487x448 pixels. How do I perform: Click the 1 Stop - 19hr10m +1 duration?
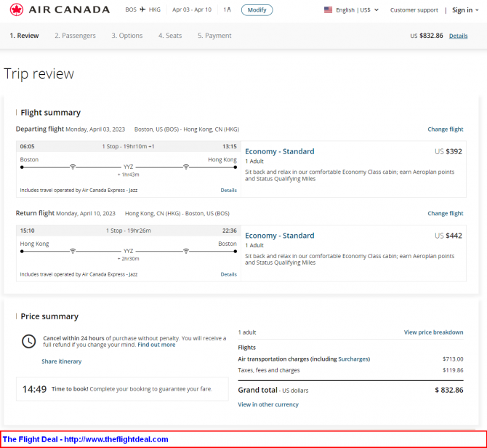(128, 146)
